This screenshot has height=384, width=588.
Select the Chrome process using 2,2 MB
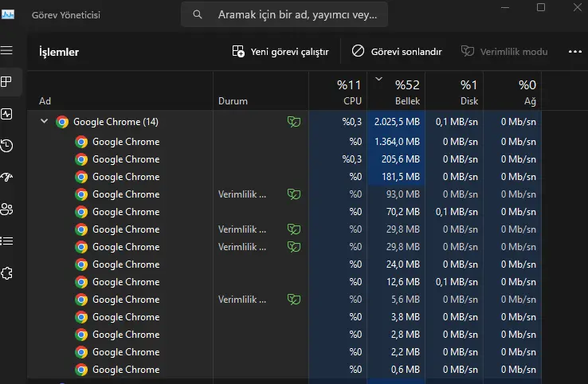(284, 352)
